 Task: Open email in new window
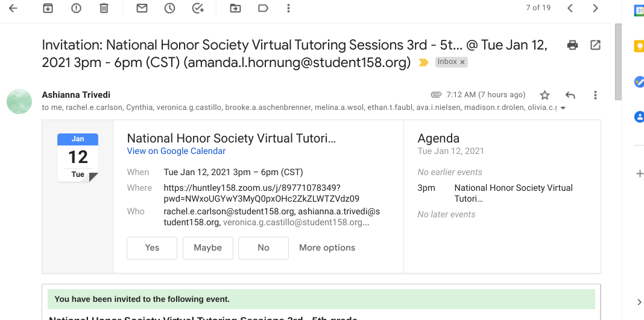click(595, 45)
